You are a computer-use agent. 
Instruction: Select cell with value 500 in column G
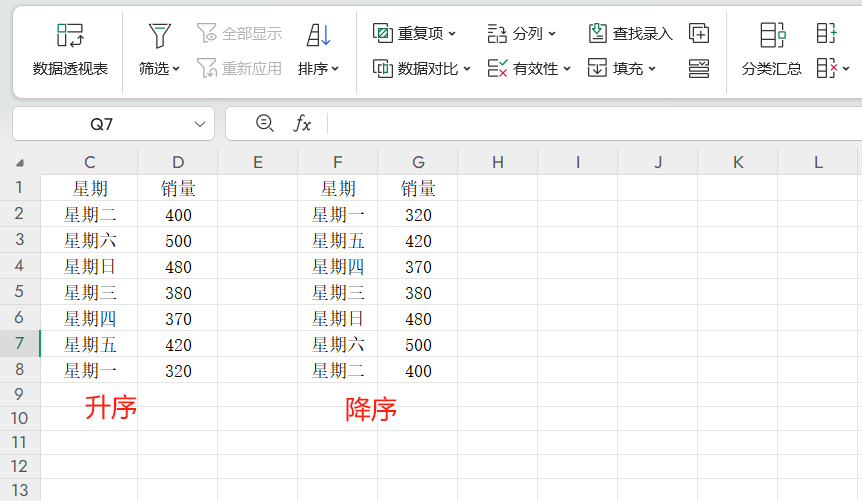418,345
